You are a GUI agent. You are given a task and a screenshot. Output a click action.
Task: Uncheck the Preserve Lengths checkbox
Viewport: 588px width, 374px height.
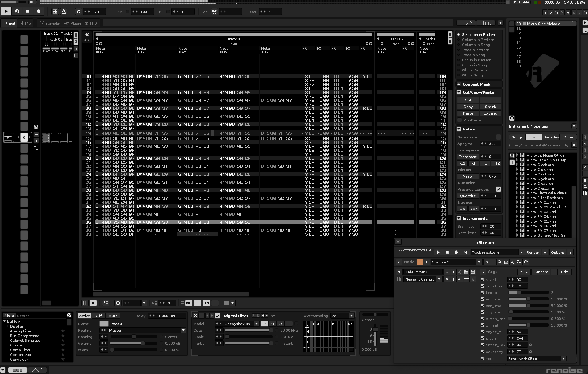point(498,189)
